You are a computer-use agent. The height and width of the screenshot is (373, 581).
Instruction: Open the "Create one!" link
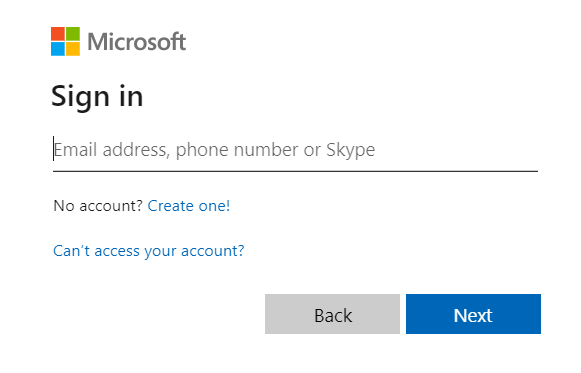coord(189,206)
